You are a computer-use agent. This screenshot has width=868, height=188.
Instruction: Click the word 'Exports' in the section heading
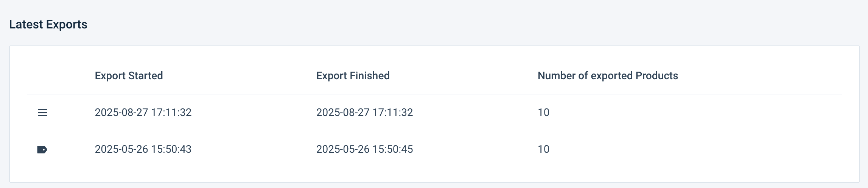click(67, 25)
